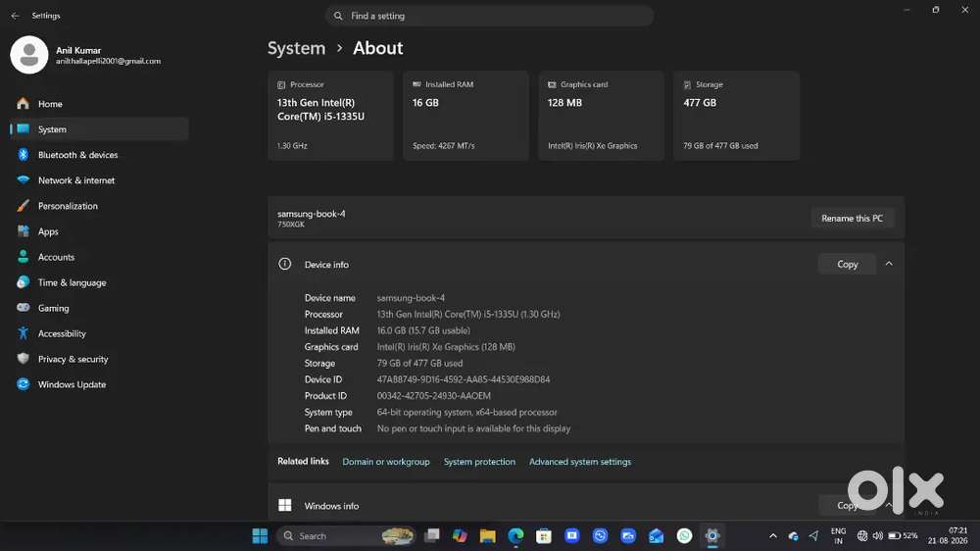Open Gaming settings
Image resolution: width=980 pixels, height=551 pixels.
[x=99, y=308]
